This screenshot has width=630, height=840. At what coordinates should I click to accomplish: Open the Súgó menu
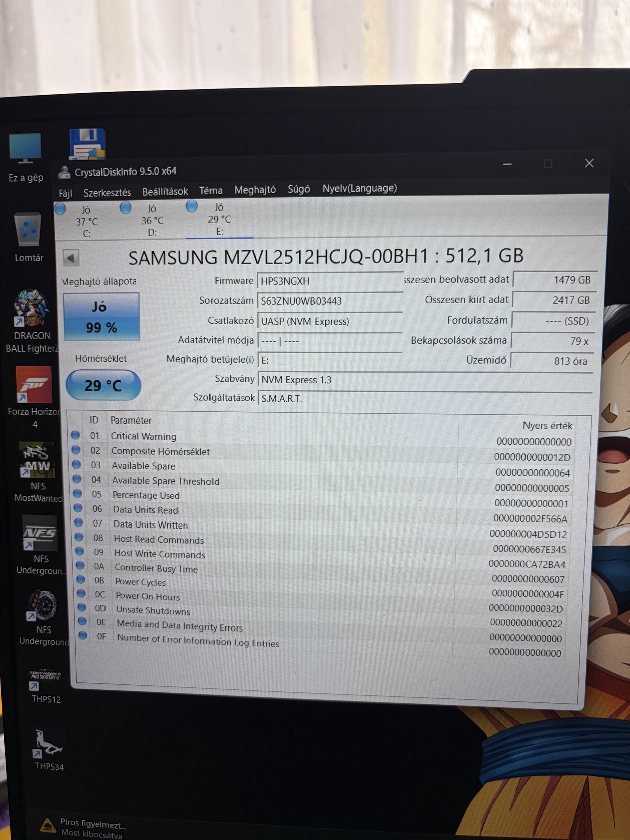click(299, 189)
